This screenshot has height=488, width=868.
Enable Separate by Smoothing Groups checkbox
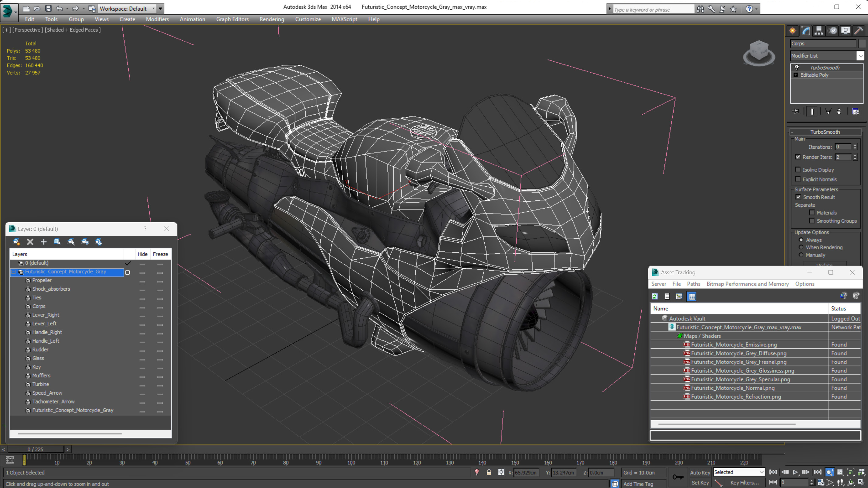tap(812, 221)
